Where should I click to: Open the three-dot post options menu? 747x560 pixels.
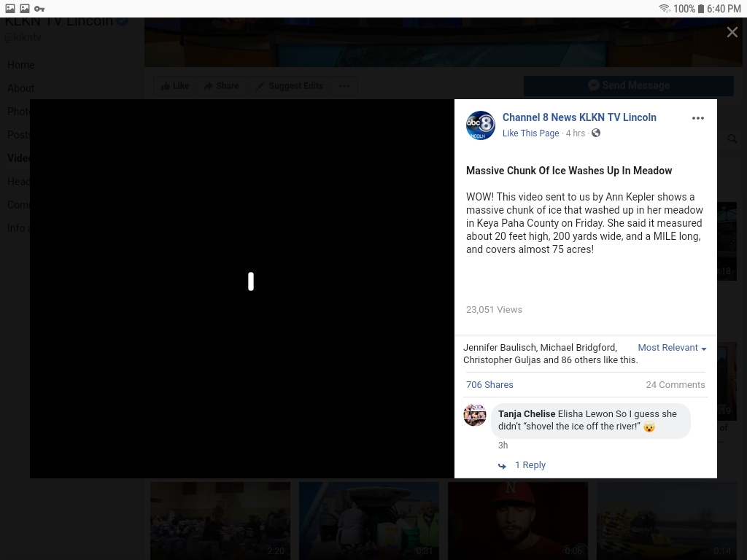698,118
